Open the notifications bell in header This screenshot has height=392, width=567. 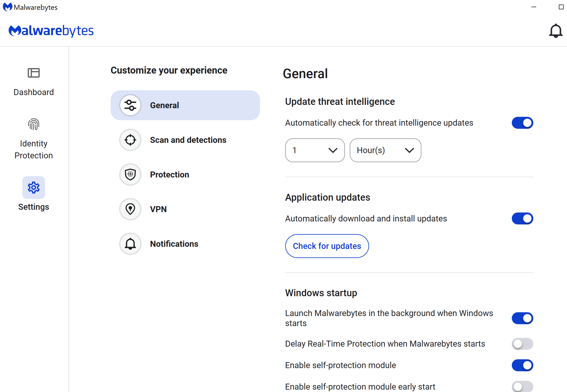pyautogui.click(x=556, y=31)
